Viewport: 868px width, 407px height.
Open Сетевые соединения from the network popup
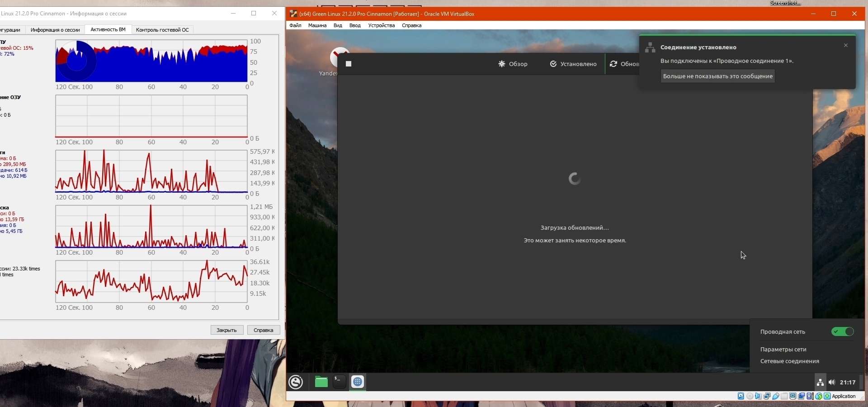790,361
